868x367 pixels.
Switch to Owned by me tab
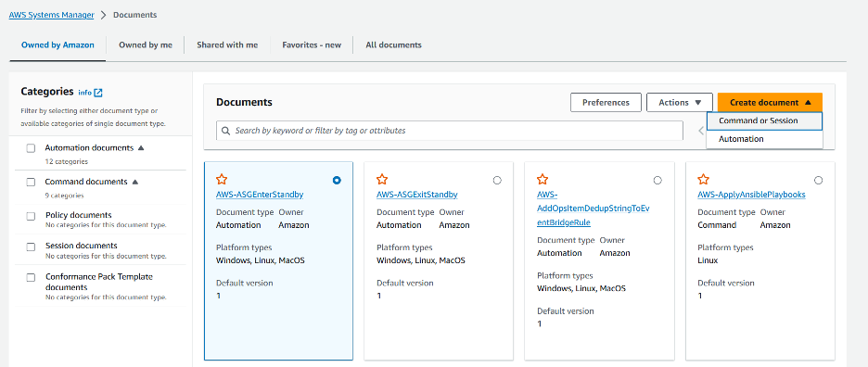click(145, 45)
